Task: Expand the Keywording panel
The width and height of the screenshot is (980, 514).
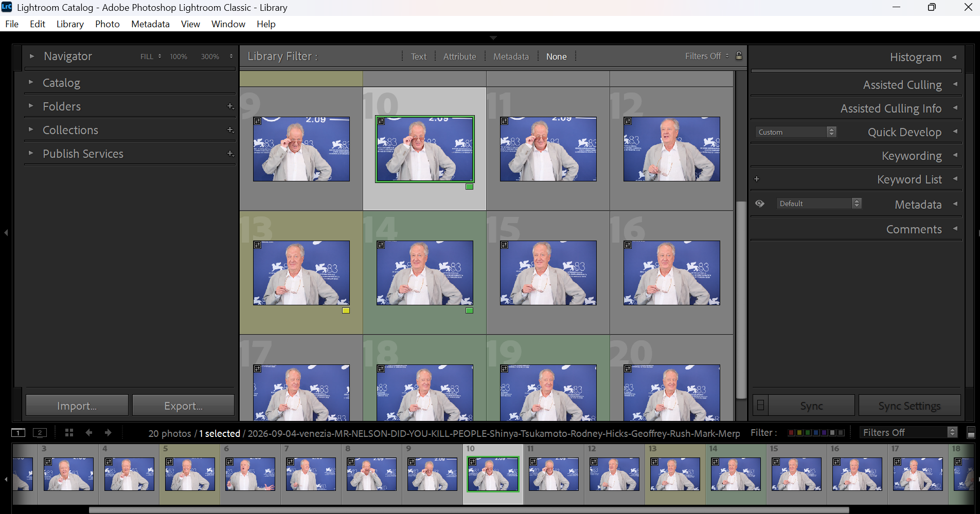Action: [955, 156]
